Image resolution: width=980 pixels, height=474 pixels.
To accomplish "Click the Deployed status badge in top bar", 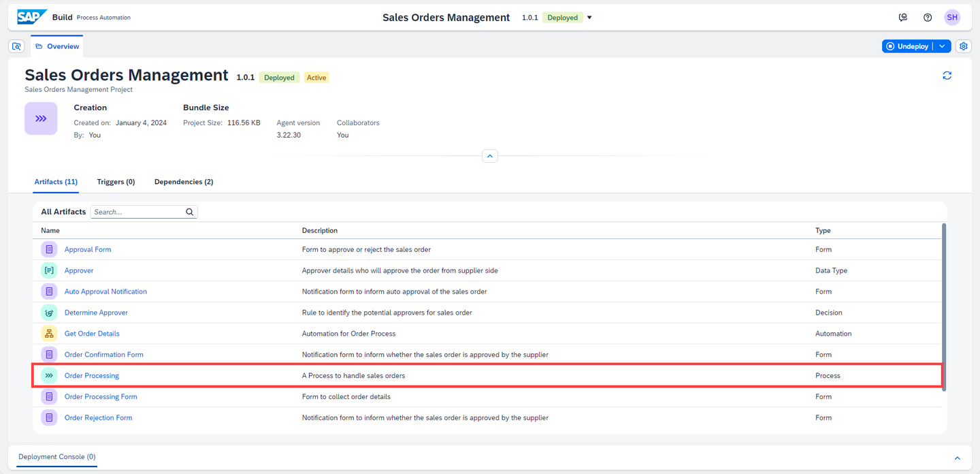I will (563, 18).
